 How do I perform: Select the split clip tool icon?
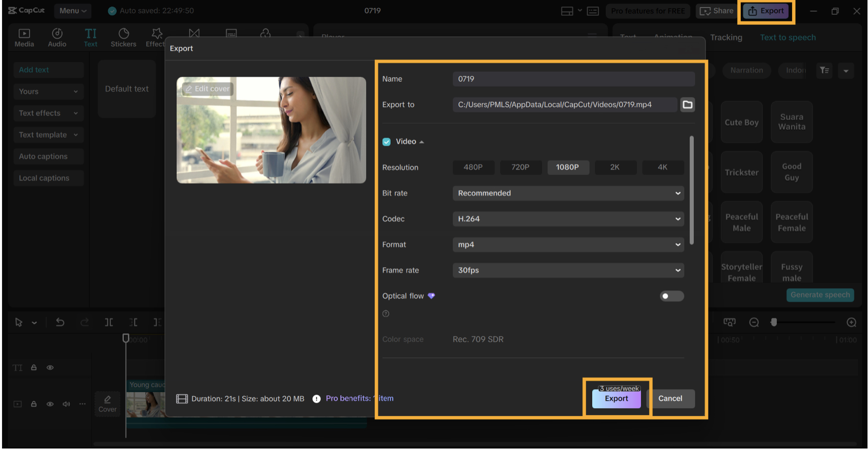click(109, 322)
